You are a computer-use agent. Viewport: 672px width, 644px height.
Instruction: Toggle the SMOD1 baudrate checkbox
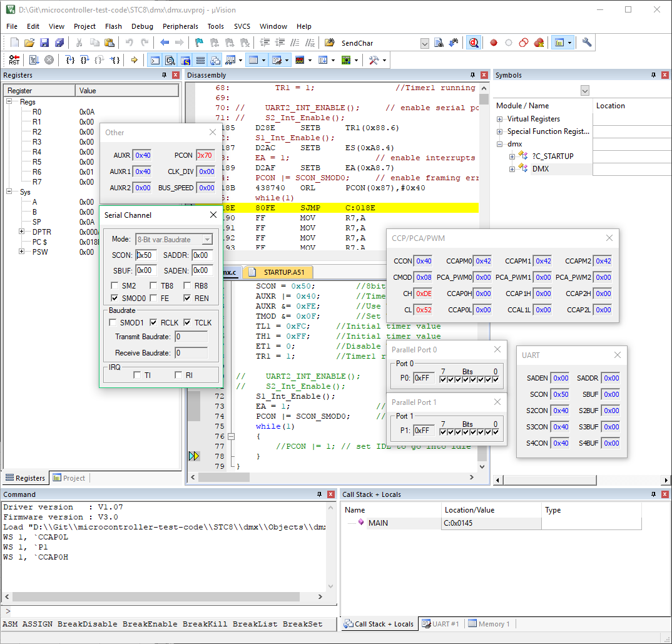113,323
